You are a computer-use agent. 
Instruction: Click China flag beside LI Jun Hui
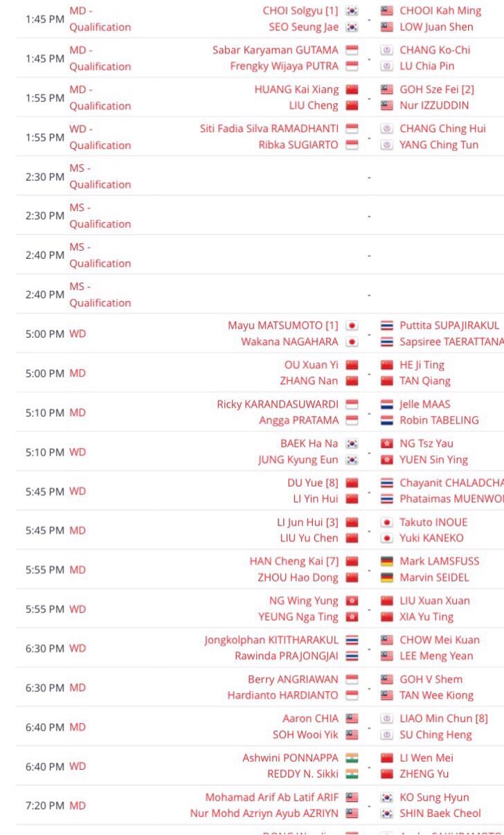pos(352,522)
